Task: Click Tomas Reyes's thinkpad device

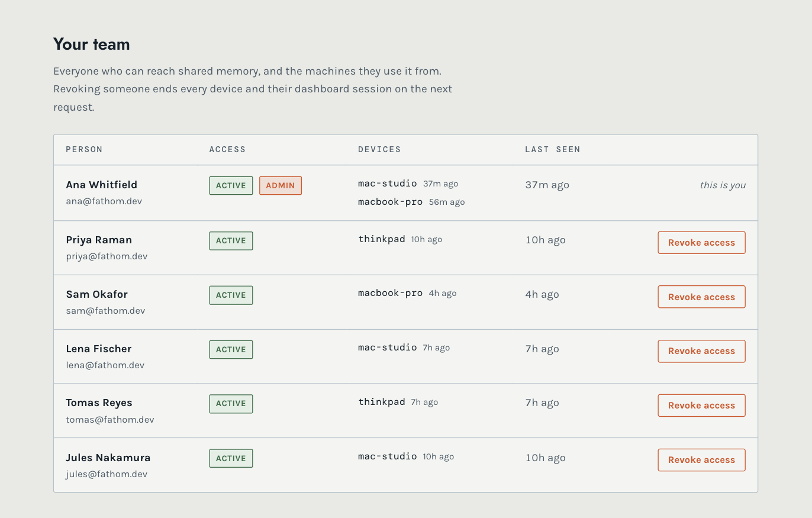Action: point(382,402)
